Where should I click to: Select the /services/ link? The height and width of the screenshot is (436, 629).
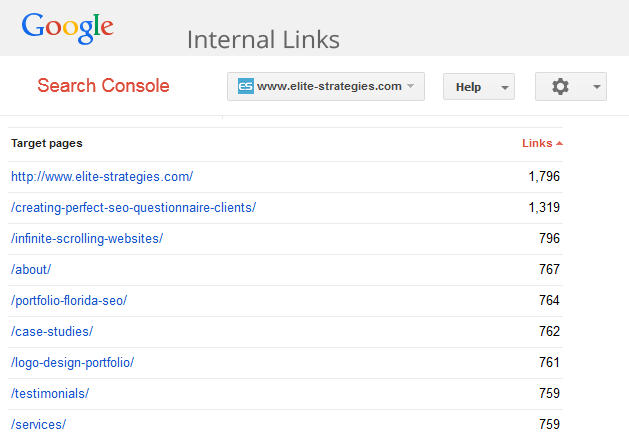tap(38, 424)
